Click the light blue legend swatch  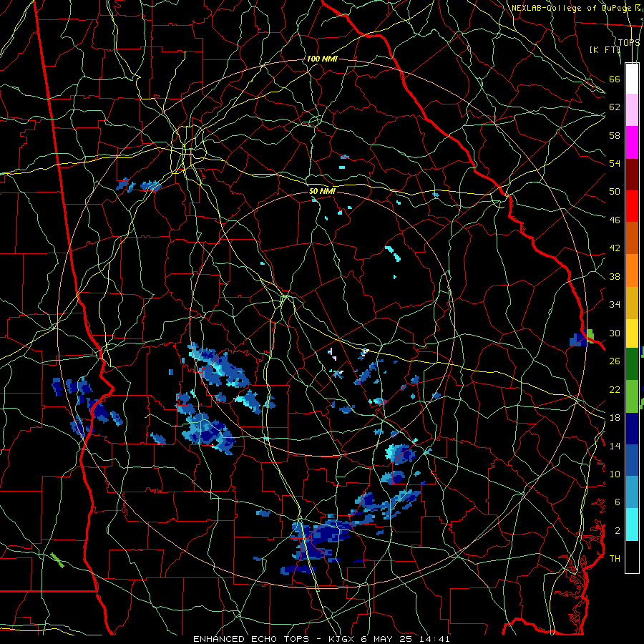click(x=632, y=492)
